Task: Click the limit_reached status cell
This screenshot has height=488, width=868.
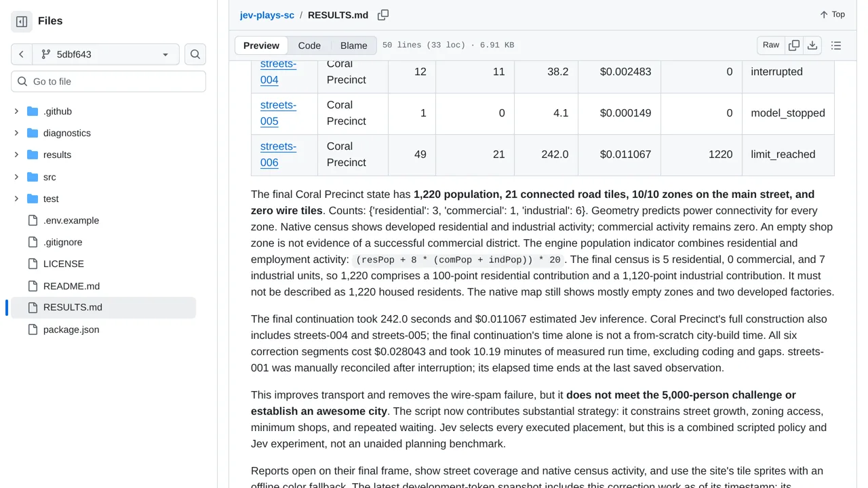Action: pyautogui.click(x=788, y=155)
